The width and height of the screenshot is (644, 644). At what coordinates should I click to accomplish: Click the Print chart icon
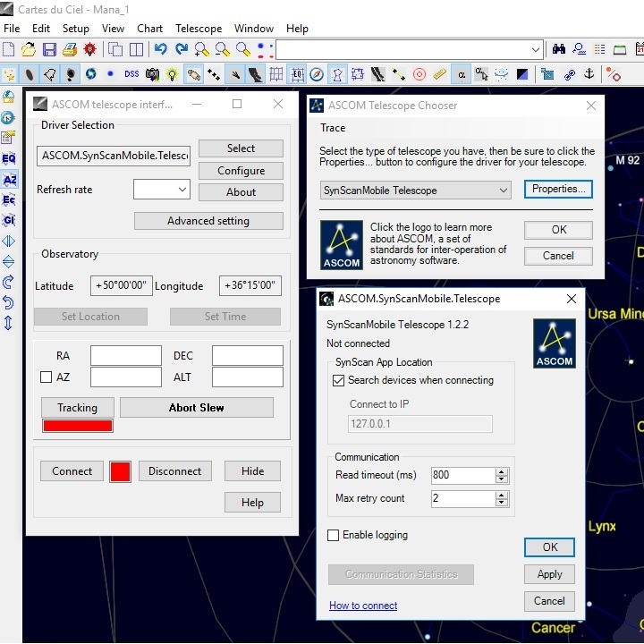point(70,50)
